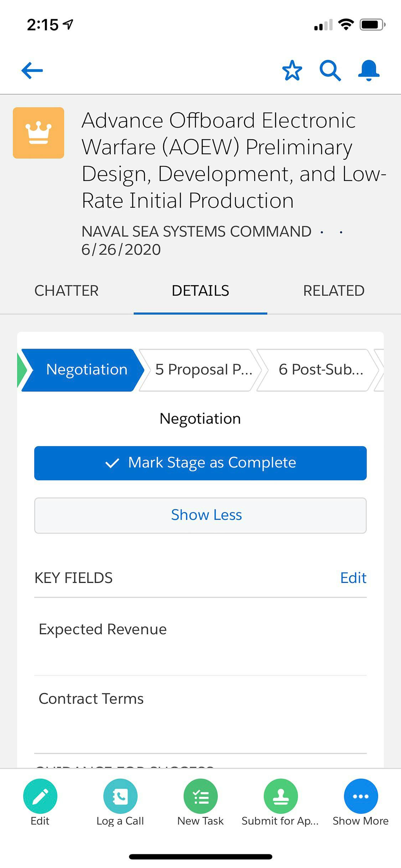This screenshot has width=401, height=868.
Task: Favorite this record with the star icon
Action: pos(292,70)
